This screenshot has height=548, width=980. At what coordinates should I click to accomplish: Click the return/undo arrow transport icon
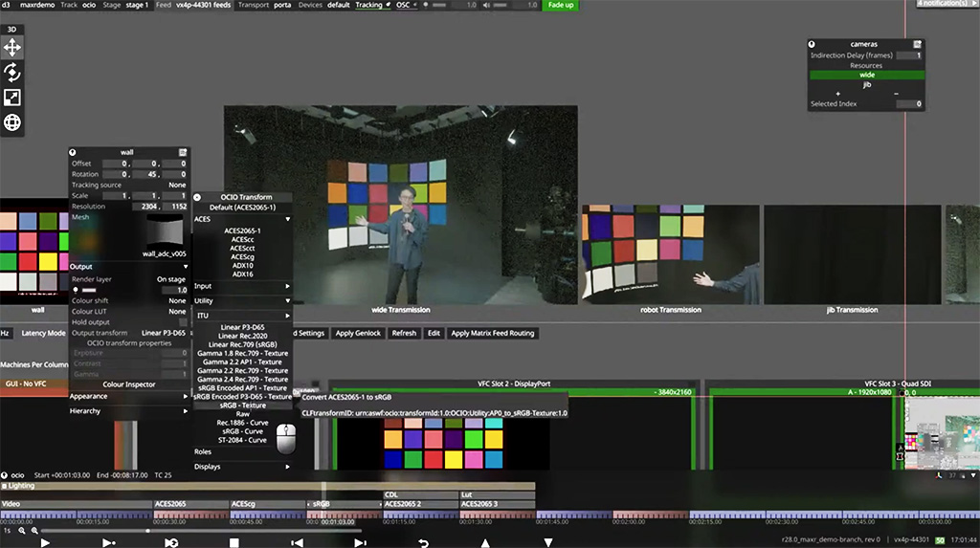423,542
